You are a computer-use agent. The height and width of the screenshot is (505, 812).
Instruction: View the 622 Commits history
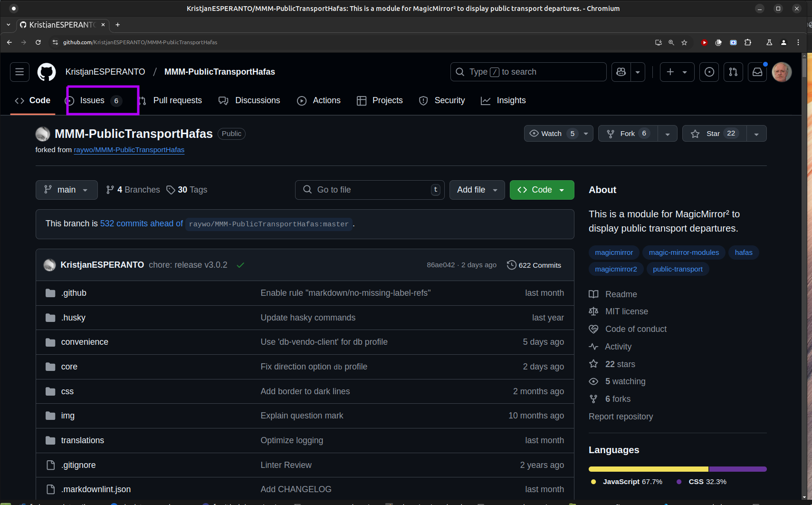534,265
